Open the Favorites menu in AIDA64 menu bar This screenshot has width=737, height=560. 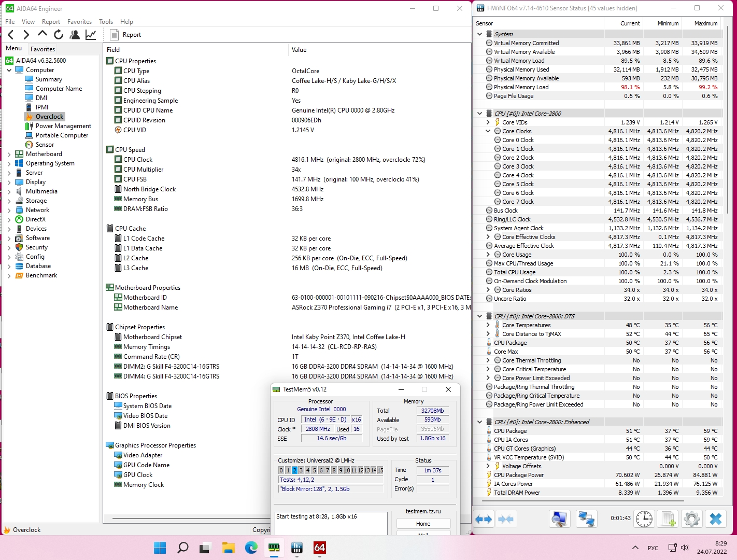(79, 22)
